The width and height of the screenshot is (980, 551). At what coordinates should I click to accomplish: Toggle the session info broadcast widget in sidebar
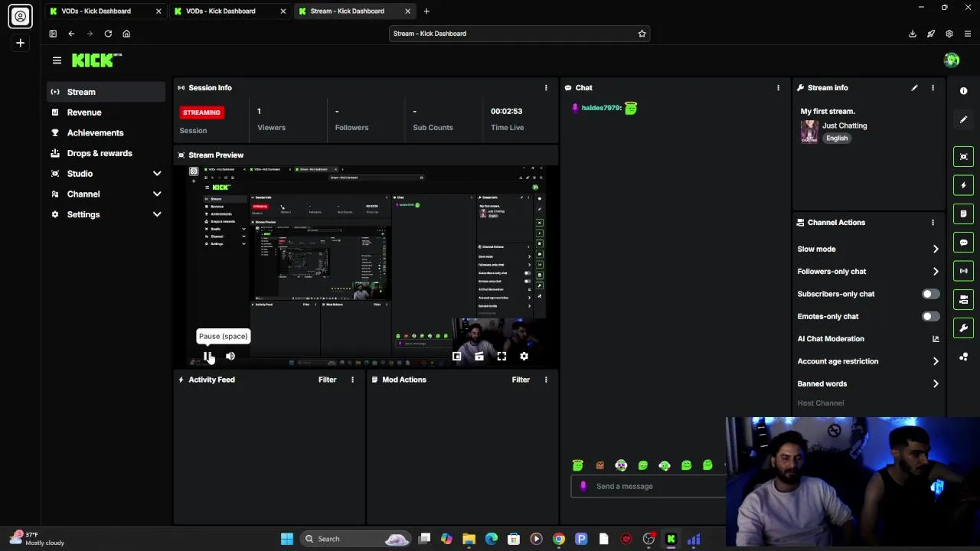click(x=964, y=271)
